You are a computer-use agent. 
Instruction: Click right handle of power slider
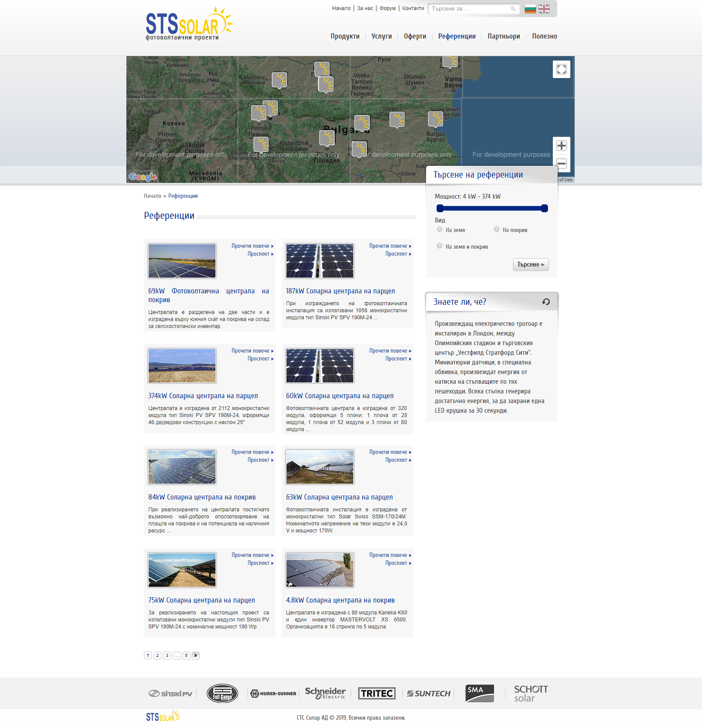(x=544, y=208)
